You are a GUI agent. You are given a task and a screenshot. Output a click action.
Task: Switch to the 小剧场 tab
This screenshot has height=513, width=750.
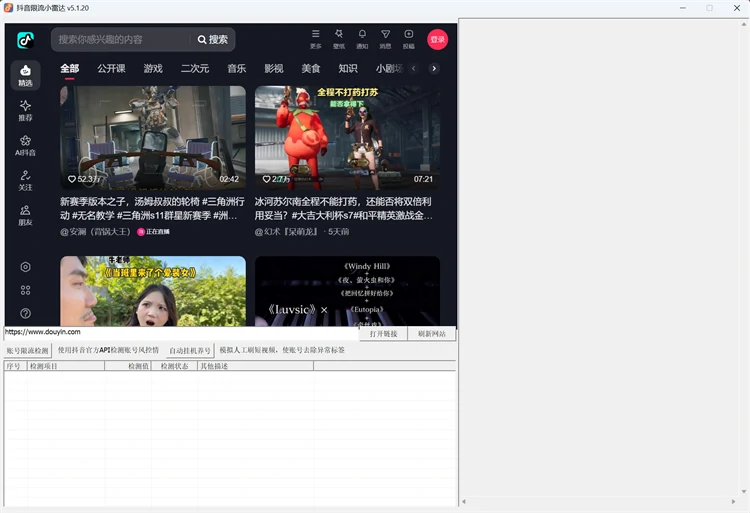click(389, 68)
